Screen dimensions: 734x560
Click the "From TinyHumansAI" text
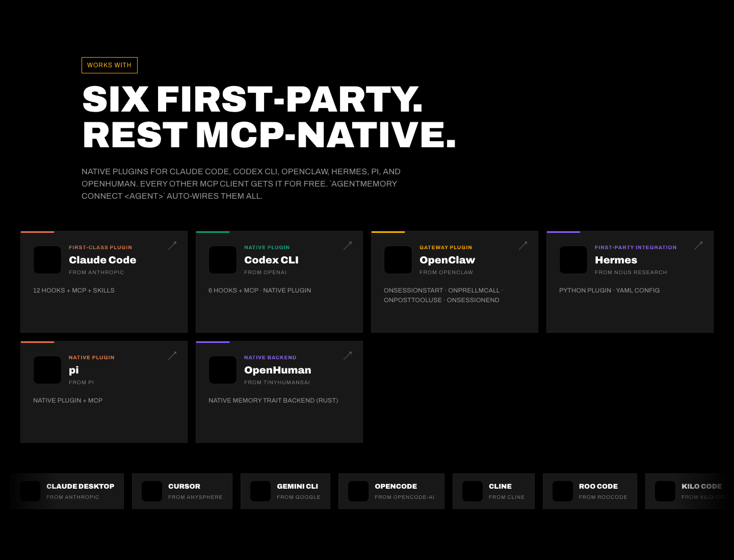pyautogui.click(x=277, y=383)
